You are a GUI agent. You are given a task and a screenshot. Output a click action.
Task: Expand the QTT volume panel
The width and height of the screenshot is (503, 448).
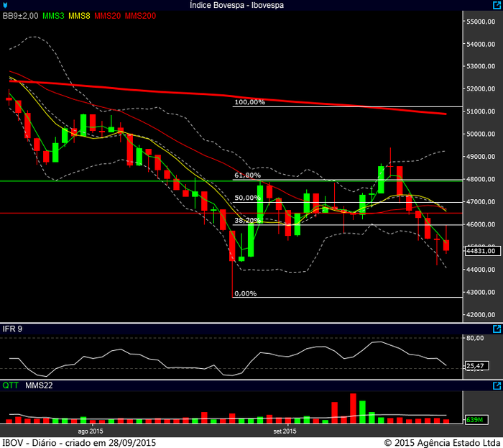pos(497,385)
